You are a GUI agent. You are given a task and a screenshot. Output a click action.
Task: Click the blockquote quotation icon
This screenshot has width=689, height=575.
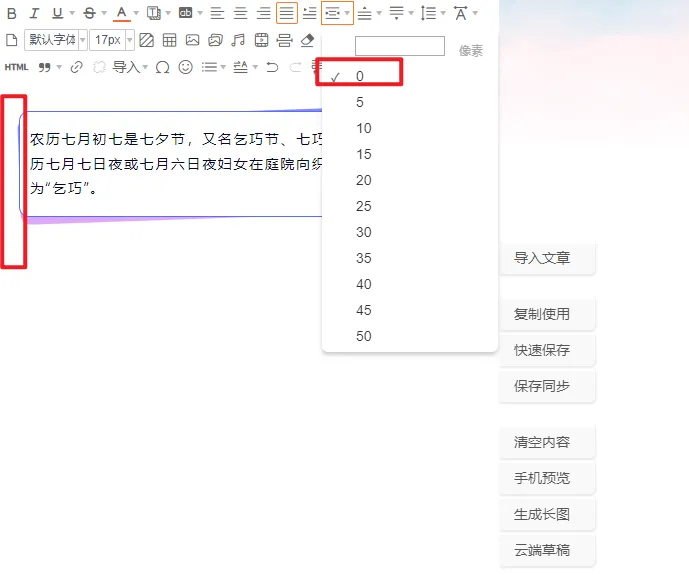pyautogui.click(x=44, y=67)
